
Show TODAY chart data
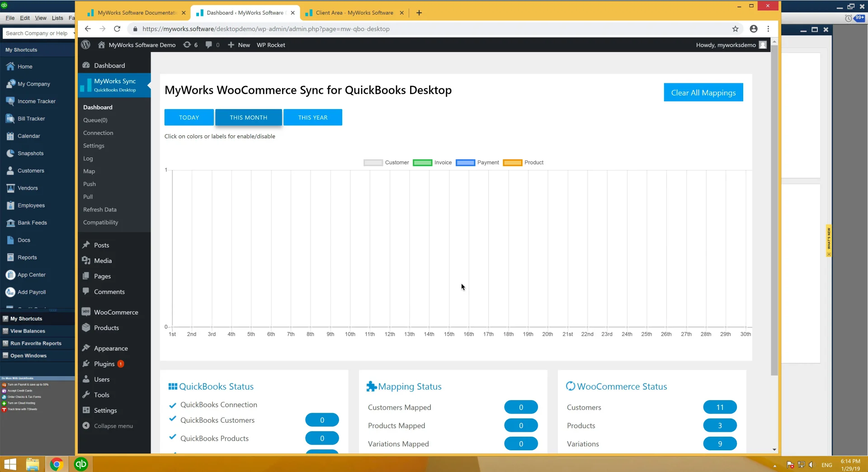point(189,117)
